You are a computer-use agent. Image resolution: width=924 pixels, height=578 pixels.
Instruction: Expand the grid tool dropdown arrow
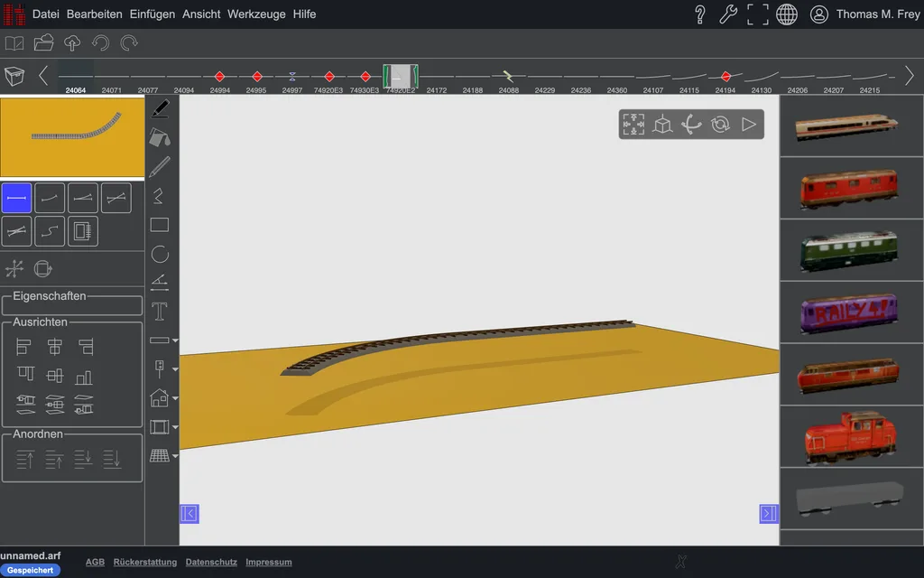(x=175, y=455)
